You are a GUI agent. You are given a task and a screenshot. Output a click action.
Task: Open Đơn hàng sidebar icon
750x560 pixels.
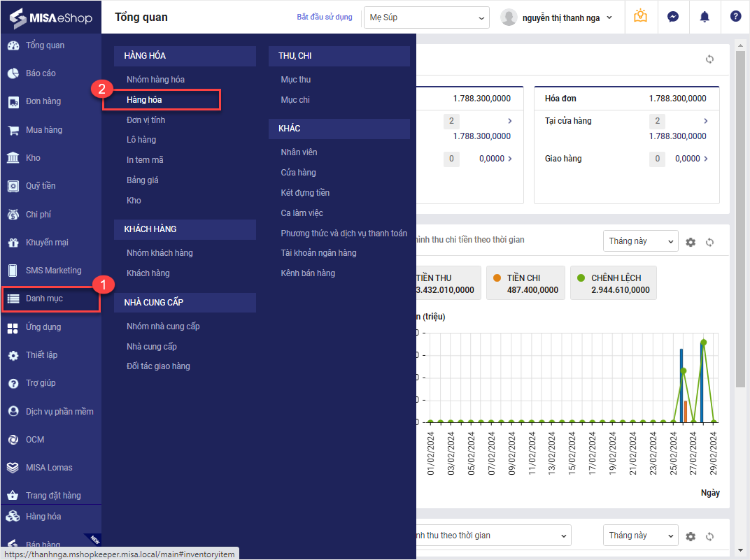tap(13, 102)
